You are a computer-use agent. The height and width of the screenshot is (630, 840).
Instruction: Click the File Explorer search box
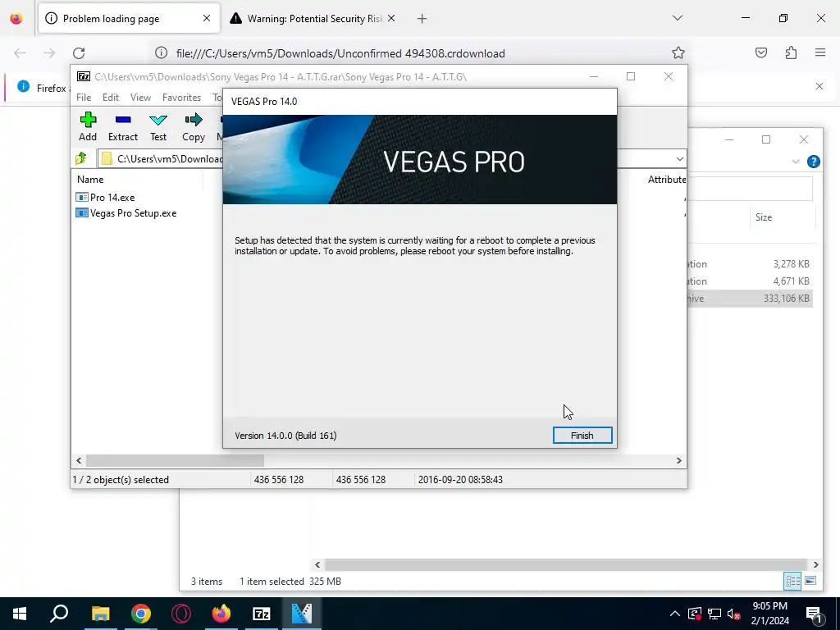pos(750,188)
